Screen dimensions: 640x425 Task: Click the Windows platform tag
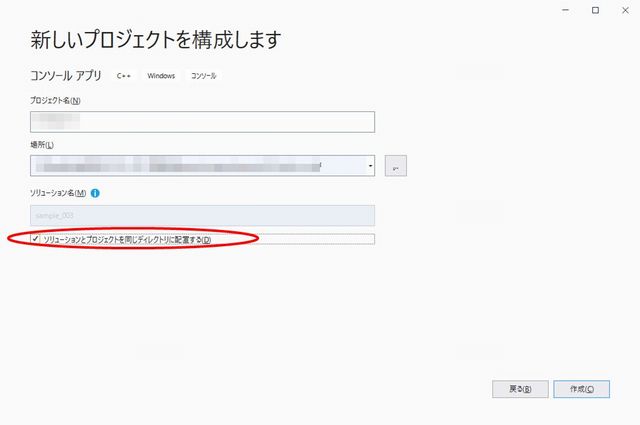(161, 76)
